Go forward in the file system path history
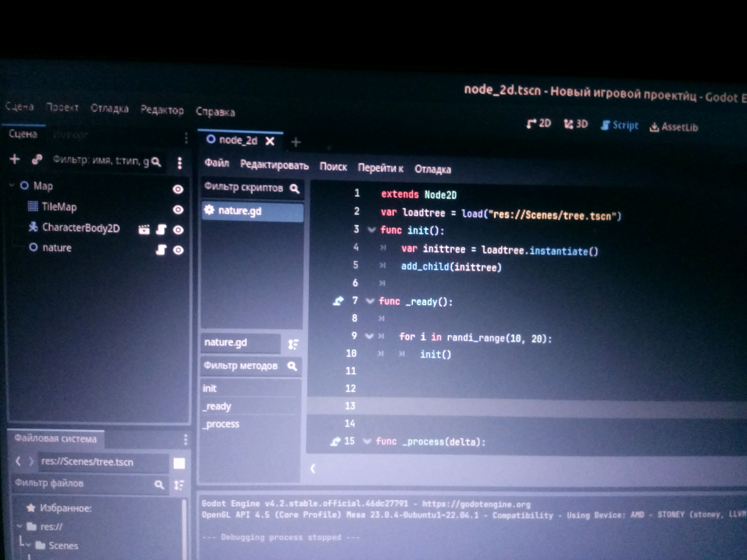This screenshot has height=560, width=747. pos(31,461)
